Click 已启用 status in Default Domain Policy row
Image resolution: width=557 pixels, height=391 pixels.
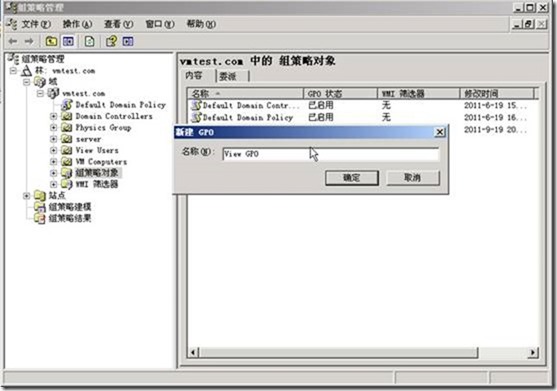321,117
